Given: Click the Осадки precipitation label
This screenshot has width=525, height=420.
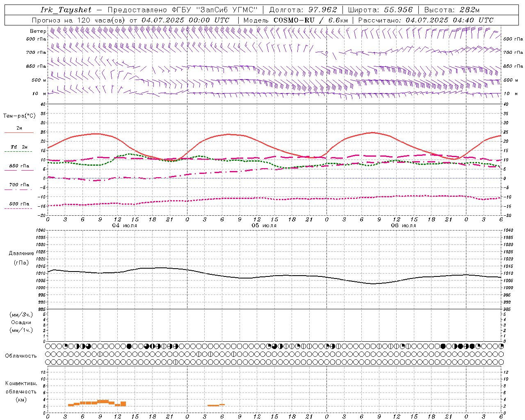Looking at the screenshot, I should coord(21,322).
